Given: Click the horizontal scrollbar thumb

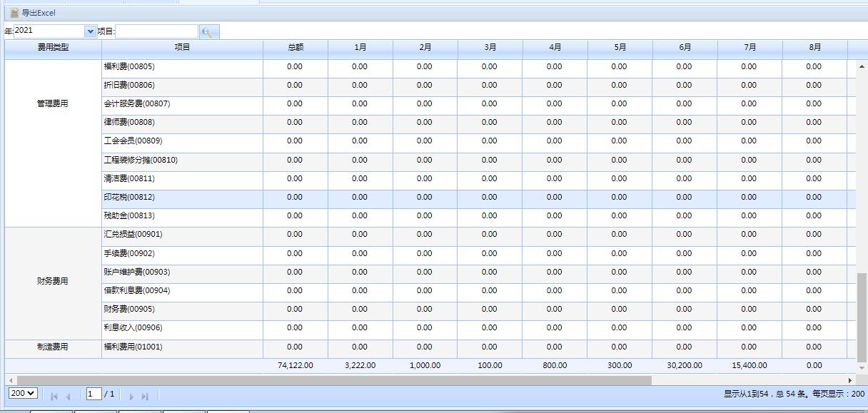Looking at the screenshot, I should click(x=334, y=380).
